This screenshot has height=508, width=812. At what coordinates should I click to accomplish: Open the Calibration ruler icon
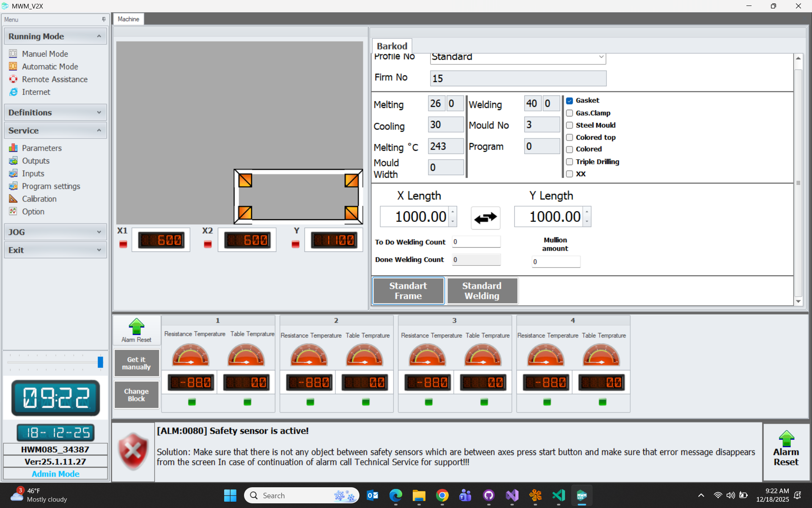coord(13,199)
